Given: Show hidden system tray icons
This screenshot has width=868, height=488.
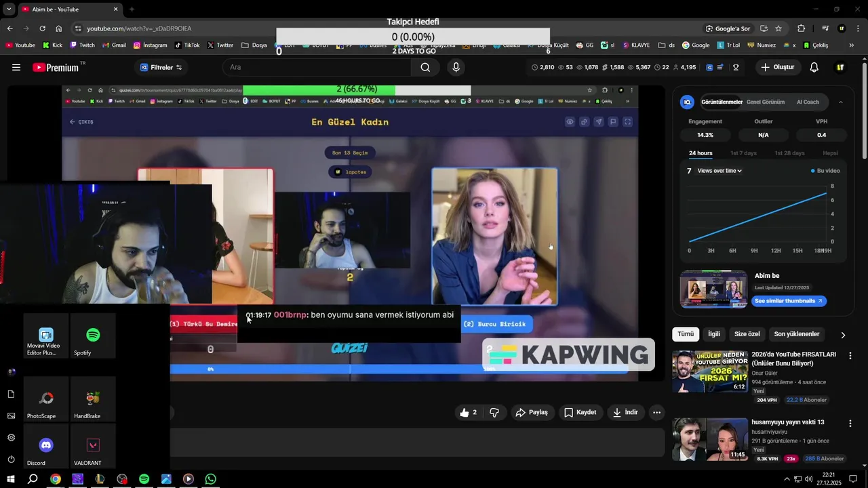Looking at the screenshot, I should pos(787,479).
